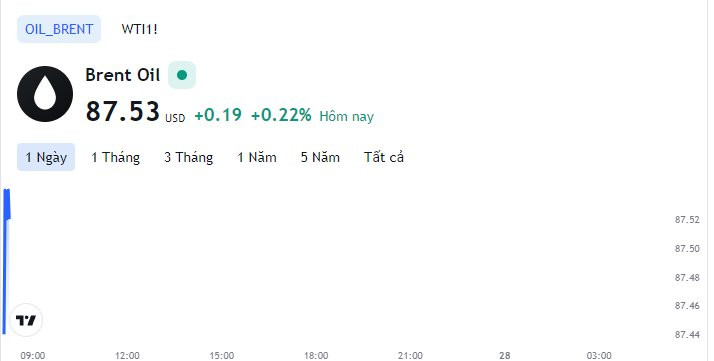
Task: Click the blue price line on chart
Action: pos(6,261)
